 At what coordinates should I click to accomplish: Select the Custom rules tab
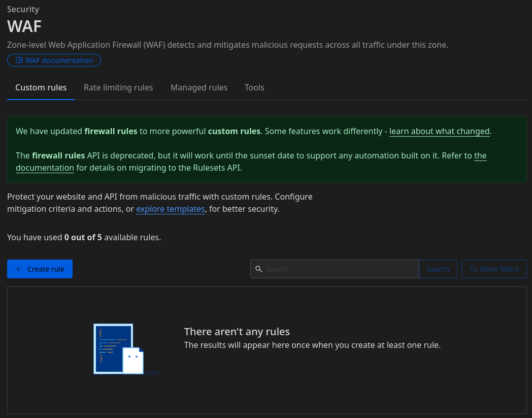41,87
